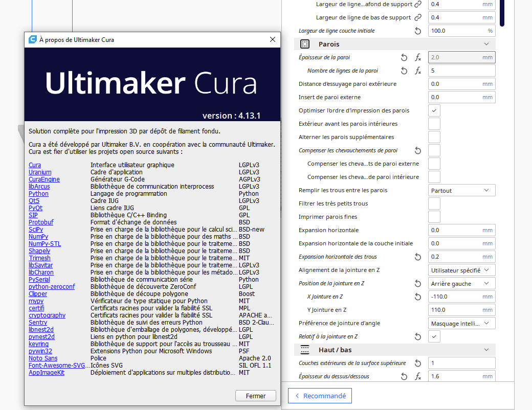Reset Expansion horizontale des trous value
532x410 pixels.
[418, 257]
